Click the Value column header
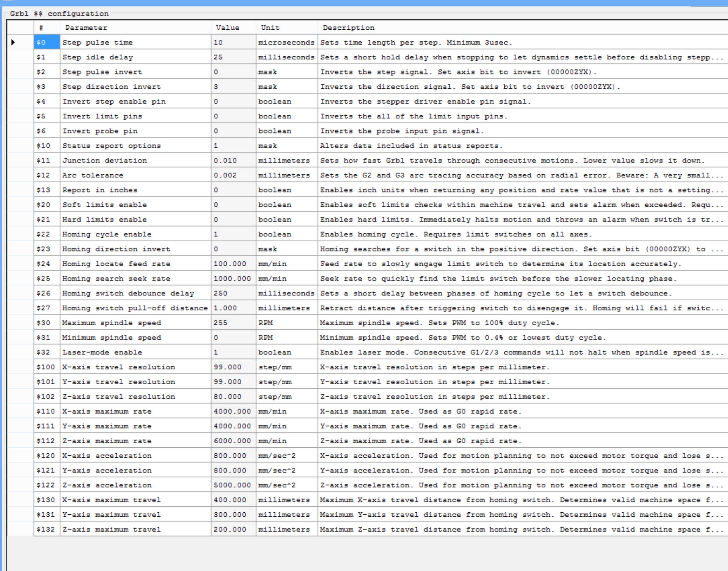The height and width of the screenshot is (571, 728). [x=233, y=28]
